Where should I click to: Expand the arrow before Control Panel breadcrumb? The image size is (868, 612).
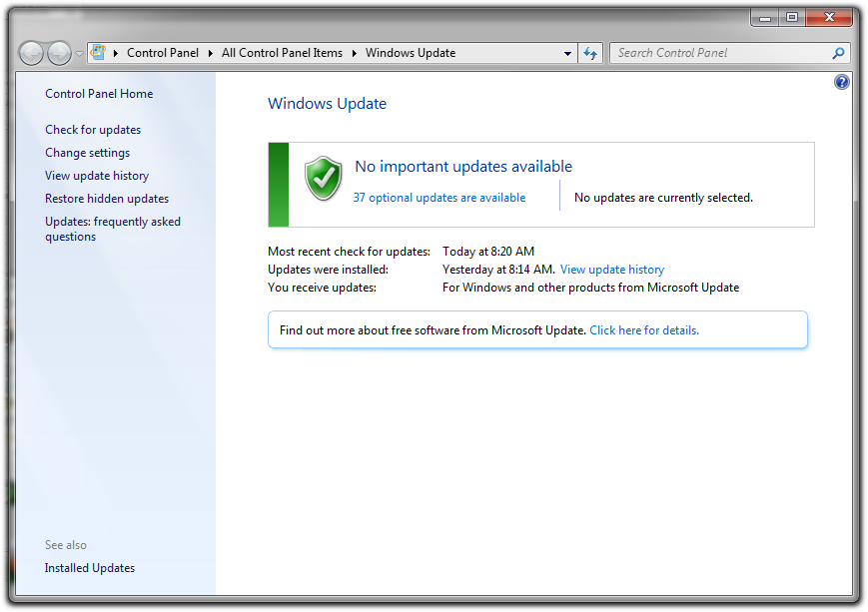point(116,53)
